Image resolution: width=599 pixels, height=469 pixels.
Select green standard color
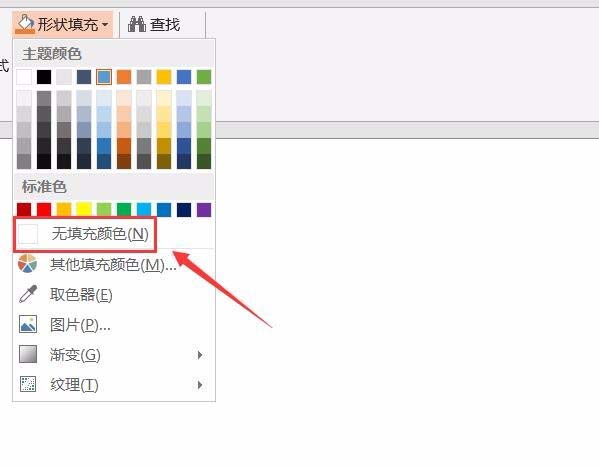[x=124, y=210]
